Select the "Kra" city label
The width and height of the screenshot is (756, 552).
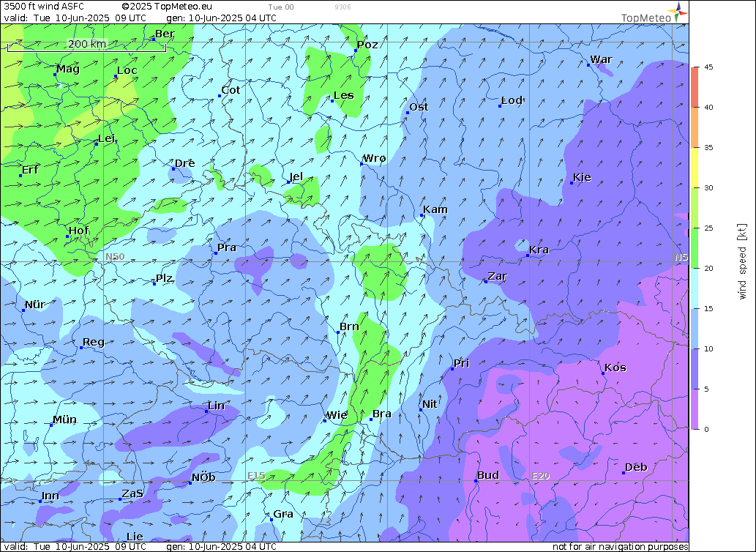[539, 250]
